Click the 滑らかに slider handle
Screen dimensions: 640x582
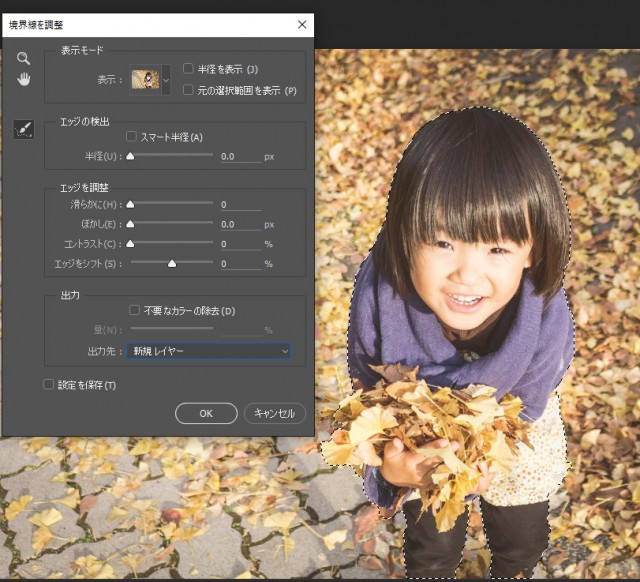tap(130, 205)
